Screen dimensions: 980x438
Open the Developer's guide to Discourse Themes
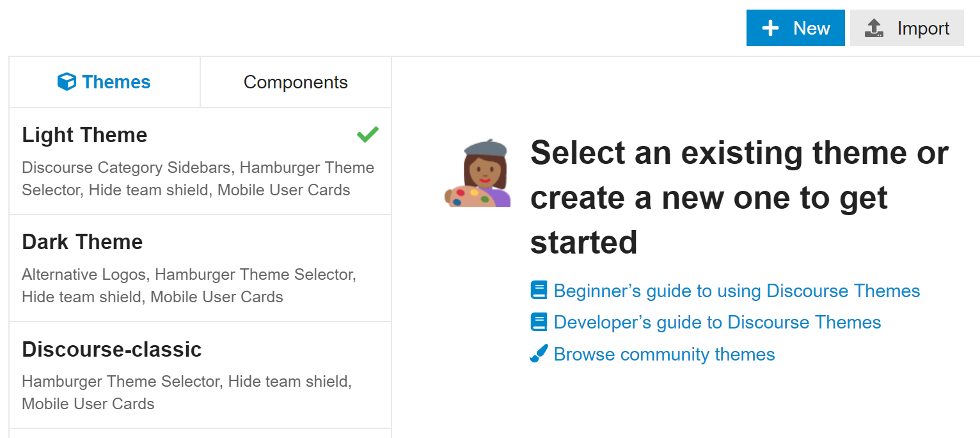pyautogui.click(x=717, y=321)
